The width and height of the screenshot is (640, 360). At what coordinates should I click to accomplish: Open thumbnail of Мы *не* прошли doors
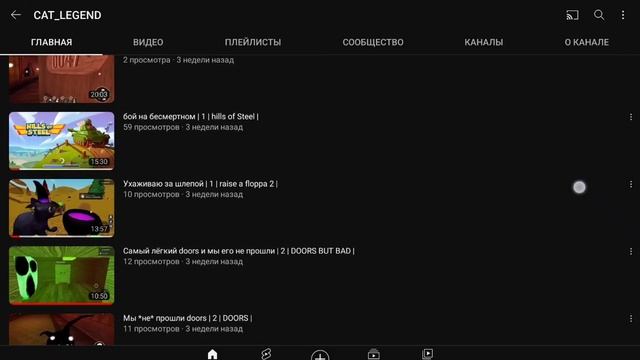click(x=62, y=329)
